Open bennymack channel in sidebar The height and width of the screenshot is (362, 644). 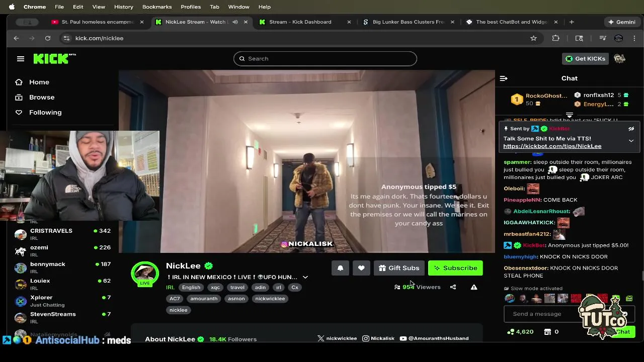point(62,267)
